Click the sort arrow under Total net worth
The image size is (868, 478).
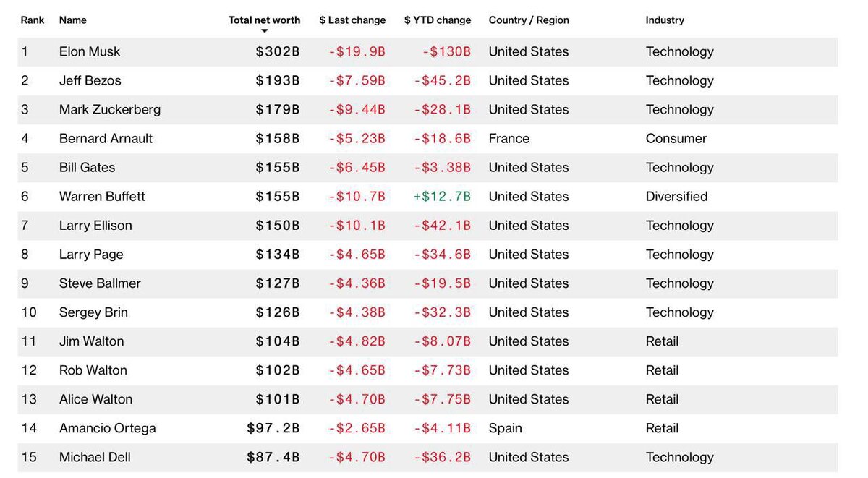(264, 31)
